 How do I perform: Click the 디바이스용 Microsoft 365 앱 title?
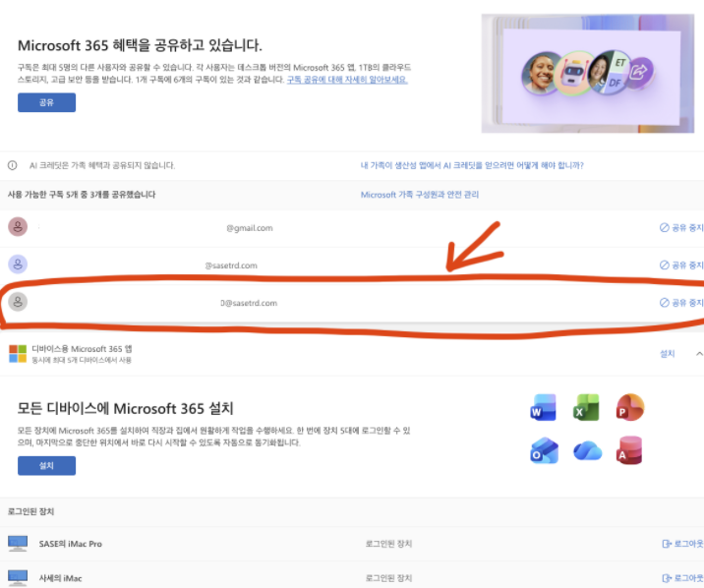click(x=82, y=349)
